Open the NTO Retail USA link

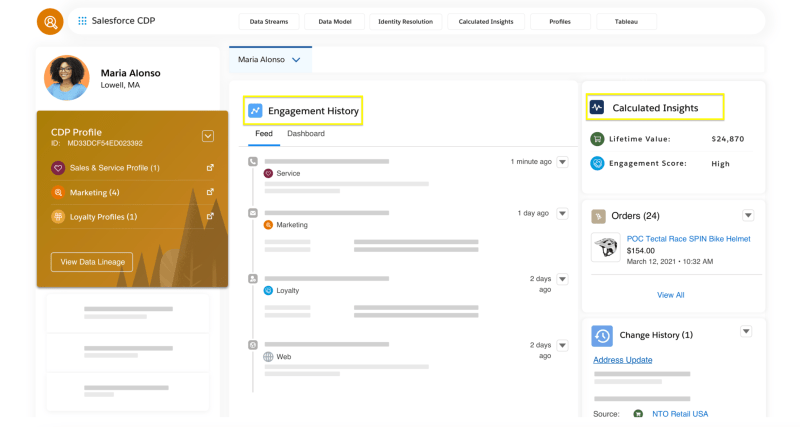680,414
